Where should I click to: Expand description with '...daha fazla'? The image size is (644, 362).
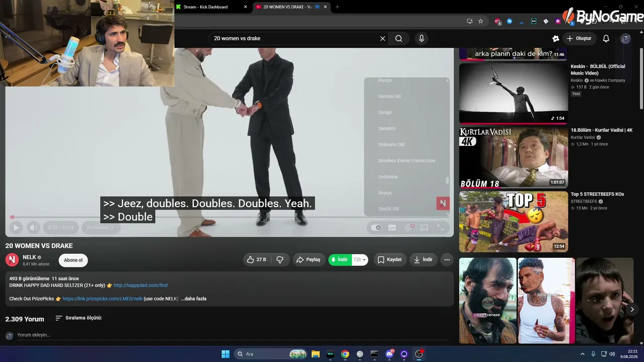[194, 299]
